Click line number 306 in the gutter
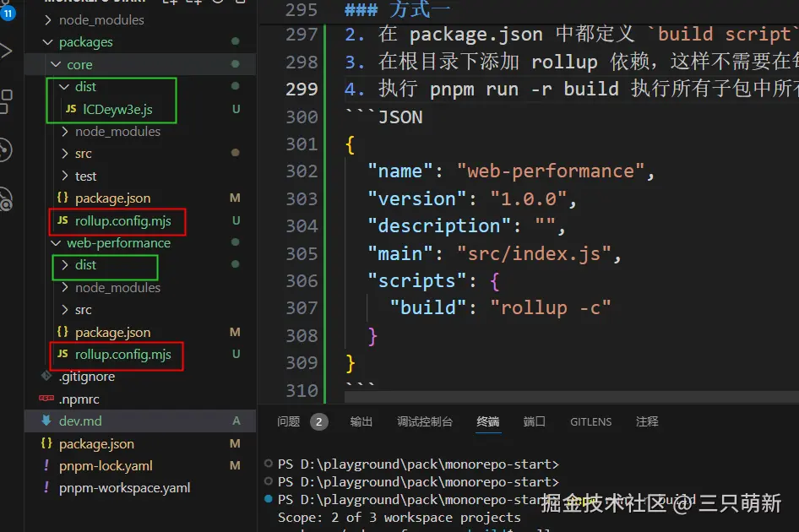 302,280
